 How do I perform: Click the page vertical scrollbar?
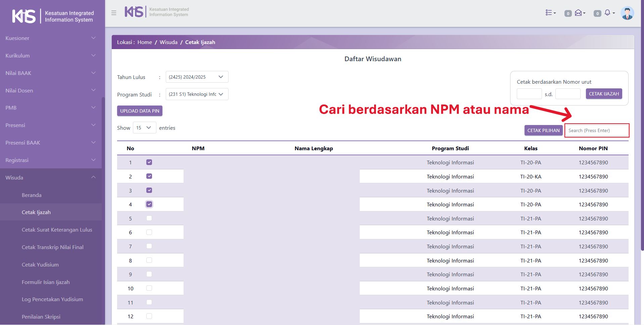coord(642,134)
